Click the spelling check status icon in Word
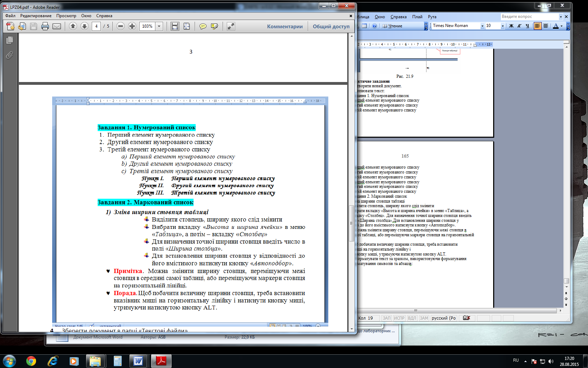This screenshot has width=588, height=368. pos(466,318)
